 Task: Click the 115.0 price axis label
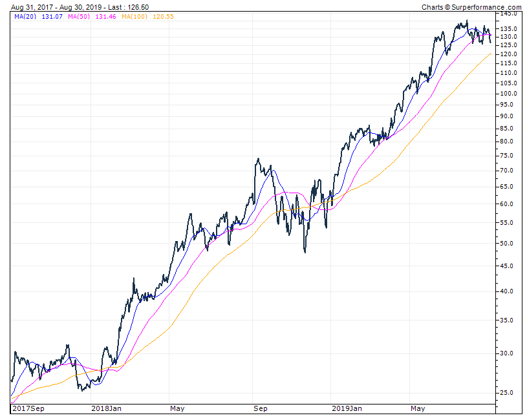pyautogui.click(x=508, y=63)
